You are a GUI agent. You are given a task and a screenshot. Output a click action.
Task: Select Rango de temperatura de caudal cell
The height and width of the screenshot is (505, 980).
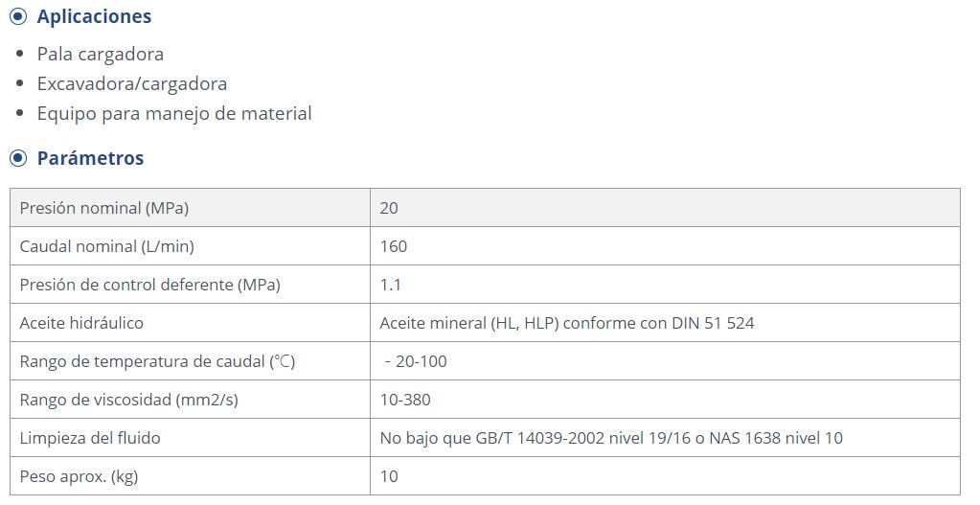(190, 361)
